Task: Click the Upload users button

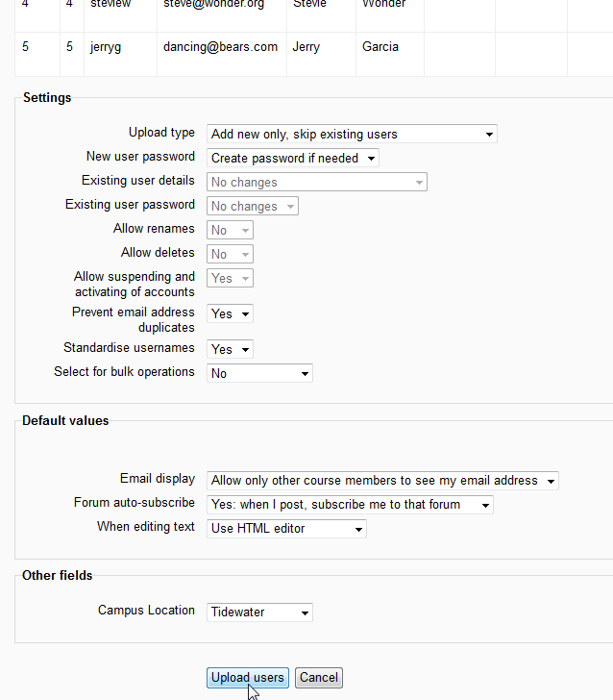Action: pyautogui.click(x=247, y=678)
